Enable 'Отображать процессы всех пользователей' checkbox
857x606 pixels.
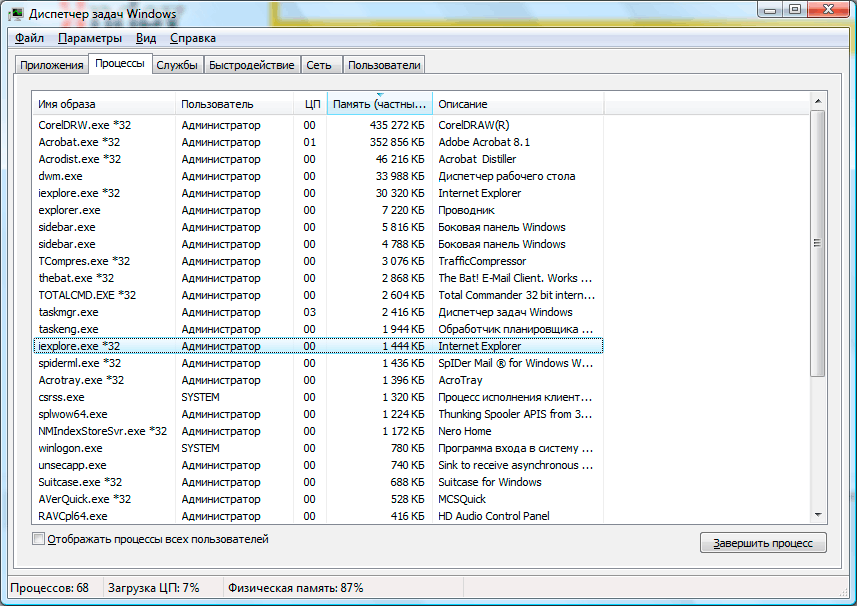(x=38, y=539)
